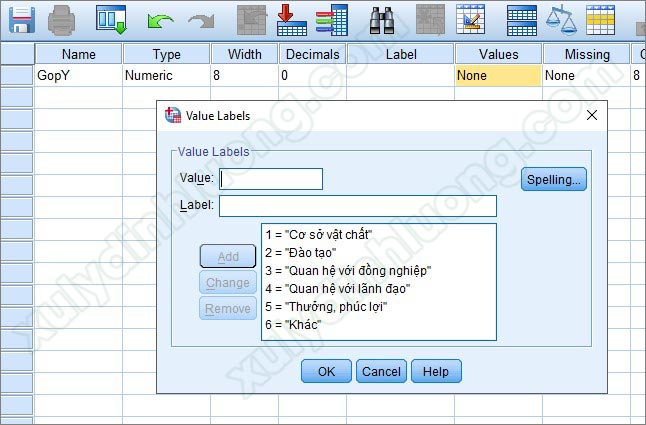646x425 pixels.
Task: Click the Split file toolbar icon
Action: click(522, 18)
